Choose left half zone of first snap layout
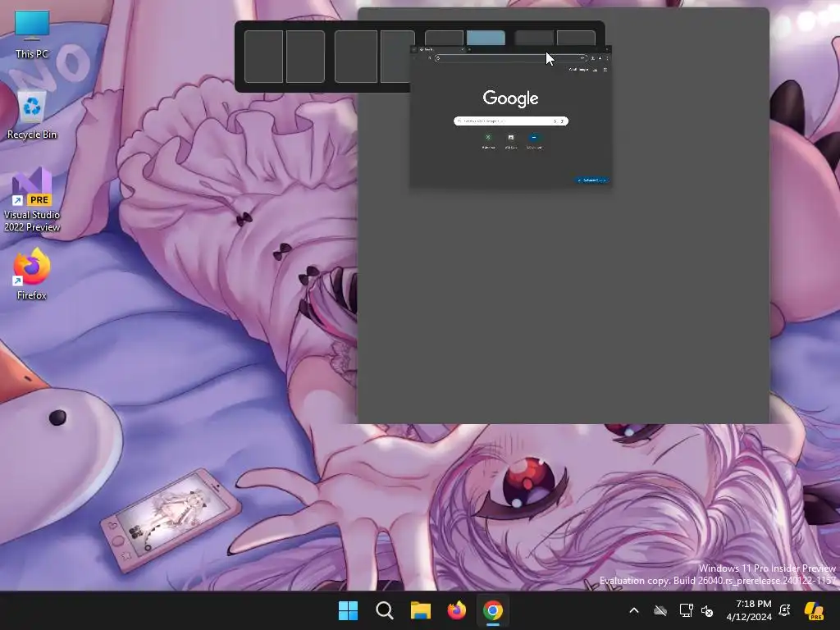The height and width of the screenshot is (630, 840). 263,57
